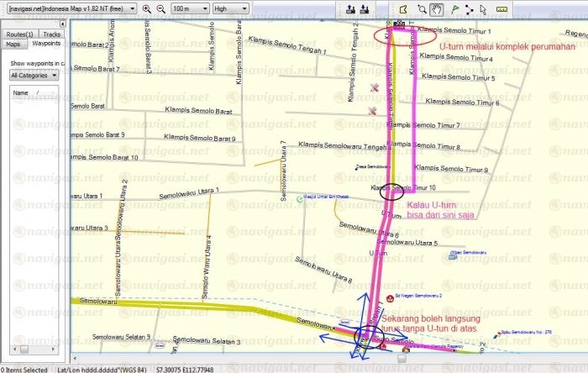Switch to the Routes(1) tab
The width and height of the screenshot is (588, 373).
pos(18,34)
